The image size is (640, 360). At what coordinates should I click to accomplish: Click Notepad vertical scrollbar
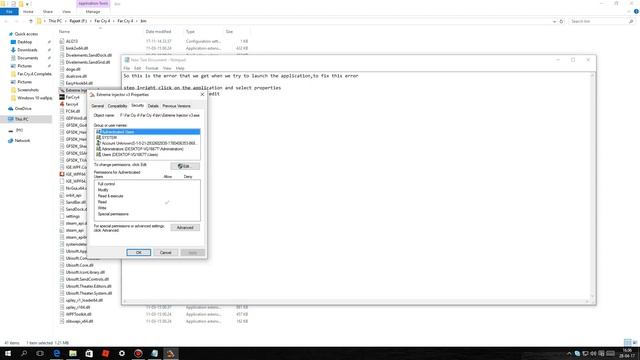[592, 186]
